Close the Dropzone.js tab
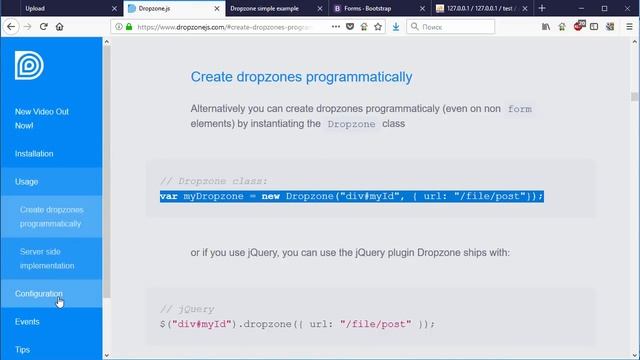 (x=217, y=9)
